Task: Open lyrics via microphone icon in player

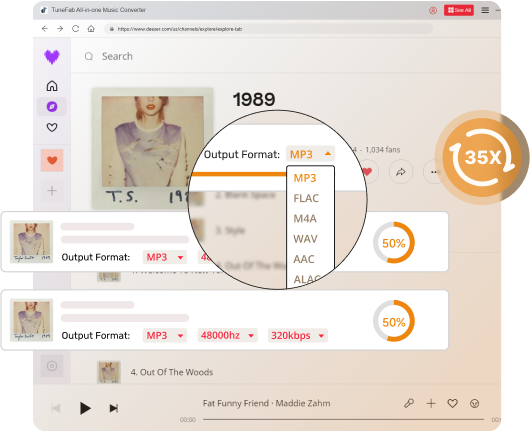Action: 409,403
